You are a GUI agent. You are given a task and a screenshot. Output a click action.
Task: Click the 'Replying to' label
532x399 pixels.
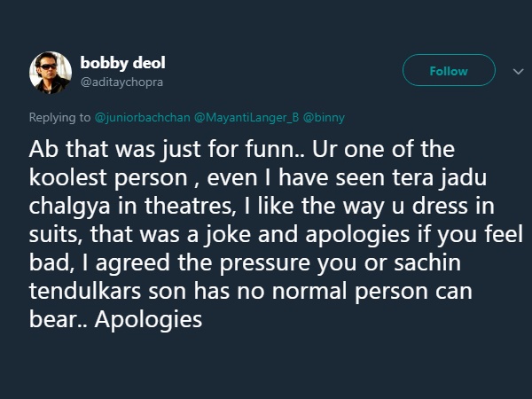click(x=59, y=117)
